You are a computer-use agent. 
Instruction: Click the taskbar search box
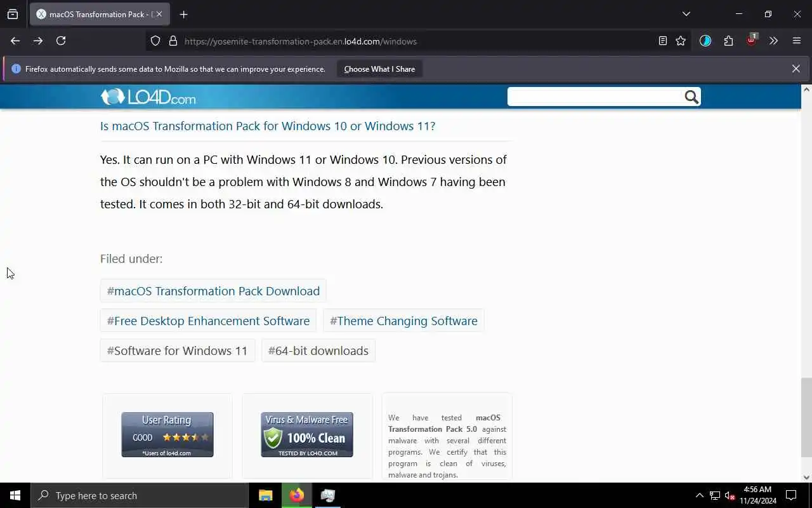tap(140, 495)
